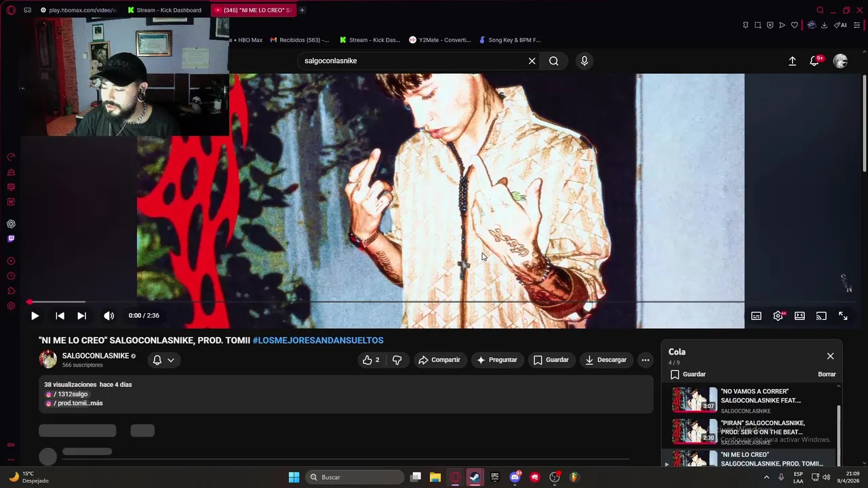Skip to the previous video in queue
The width and height of the screenshot is (868, 488).
[x=60, y=316]
